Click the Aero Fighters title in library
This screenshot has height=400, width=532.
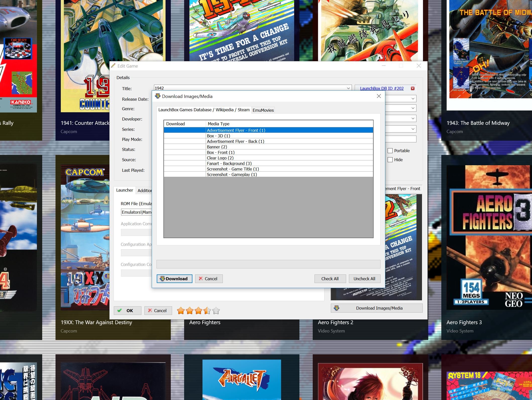coord(205,322)
